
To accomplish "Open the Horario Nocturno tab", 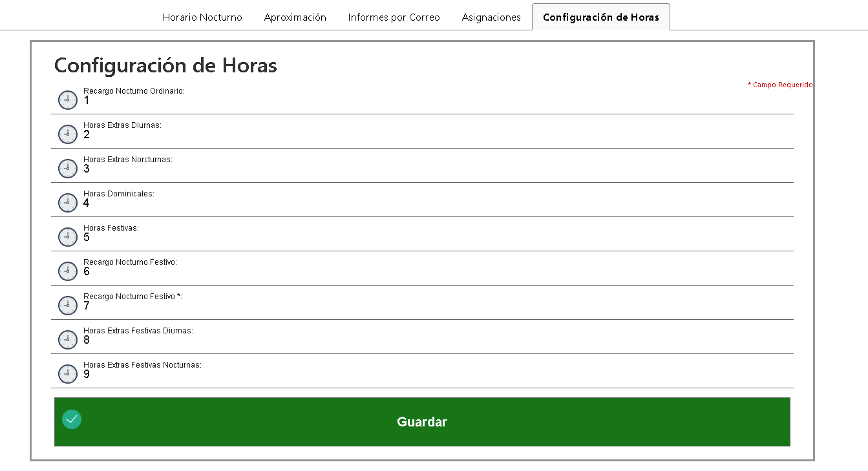I will 202,17.
